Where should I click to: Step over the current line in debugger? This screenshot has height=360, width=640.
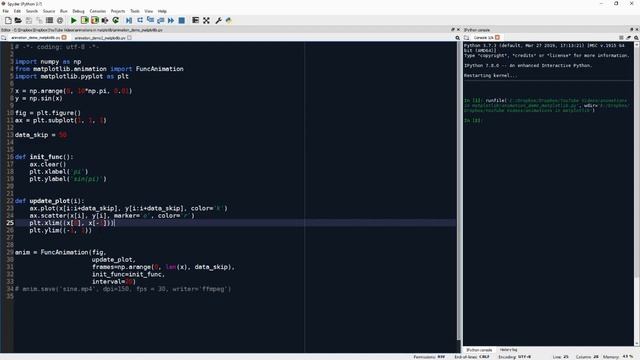point(140,20)
